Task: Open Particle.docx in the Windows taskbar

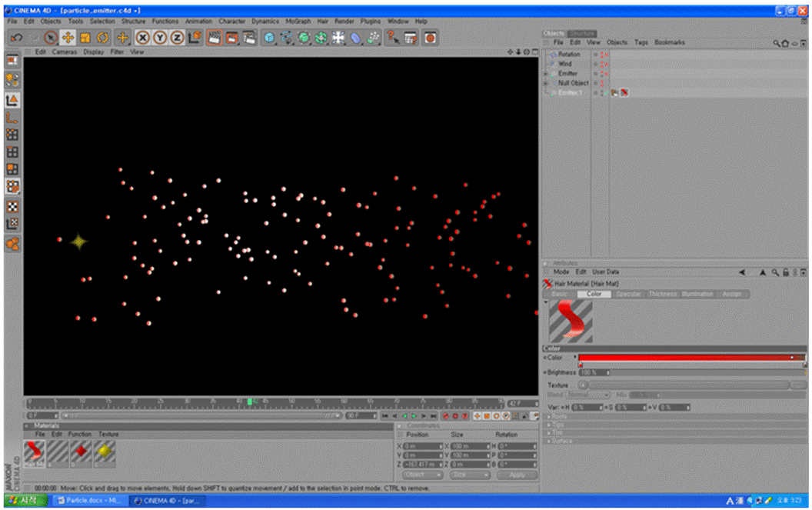Action: 88,501
